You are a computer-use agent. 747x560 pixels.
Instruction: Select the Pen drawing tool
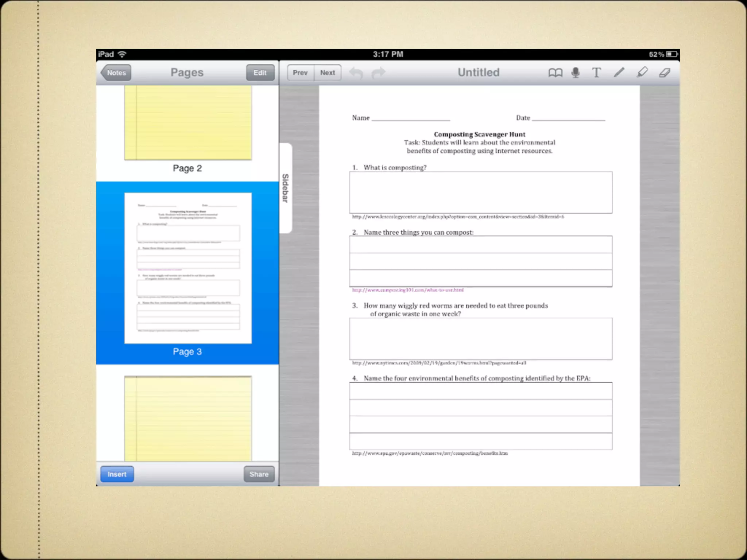(x=619, y=73)
